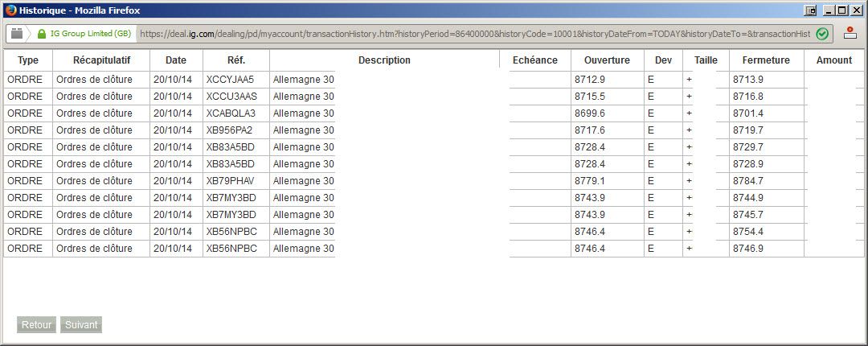The image size is (868, 346).
Task: Click the Amount column header
Action: coord(833,60)
